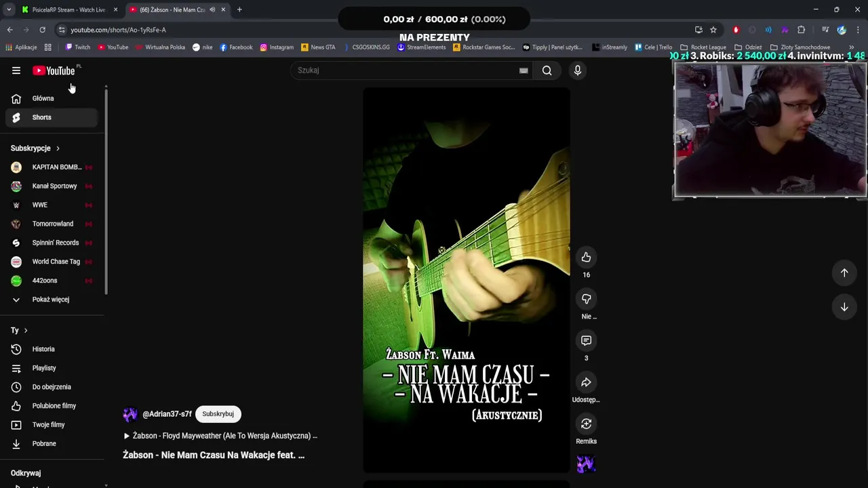Open World Chase Tag subscription

pyautogui.click(x=52, y=262)
